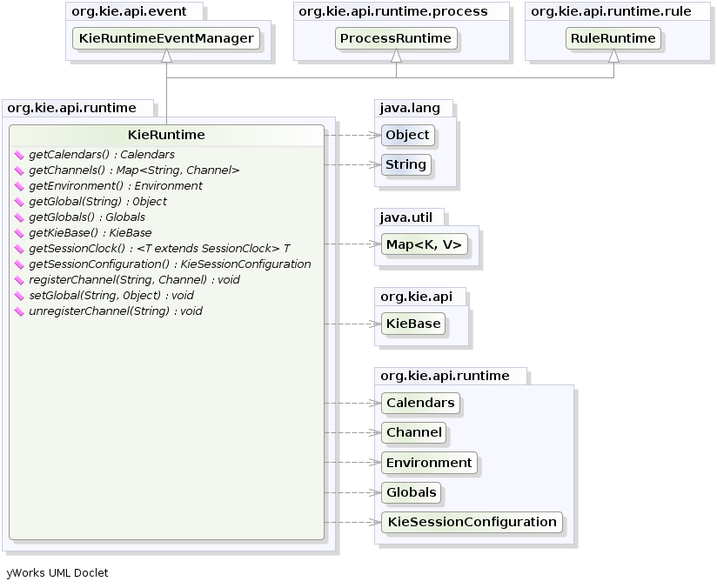Click the pink method icon beside getCalendars()

pyautogui.click(x=19, y=155)
